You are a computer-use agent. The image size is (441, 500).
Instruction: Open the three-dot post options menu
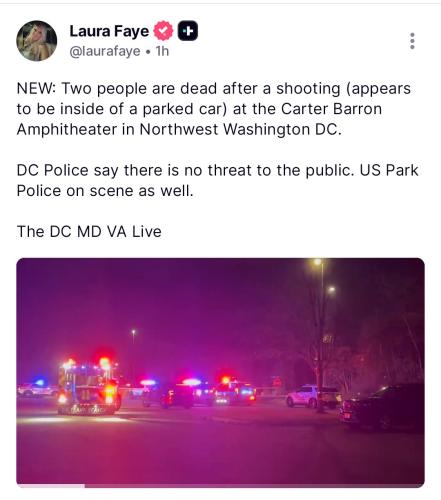click(x=412, y=41)
